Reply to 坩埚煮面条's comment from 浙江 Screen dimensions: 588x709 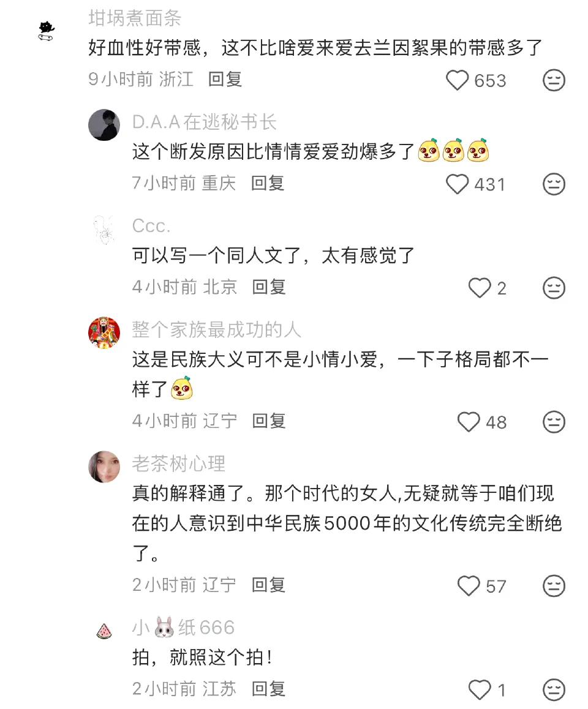pos(225,79)
